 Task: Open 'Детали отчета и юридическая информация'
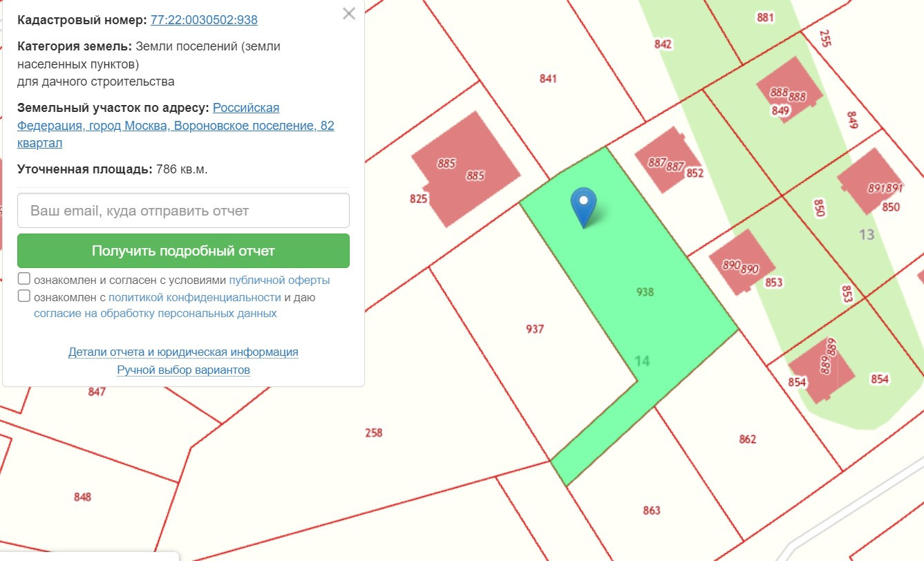[183, 352]
